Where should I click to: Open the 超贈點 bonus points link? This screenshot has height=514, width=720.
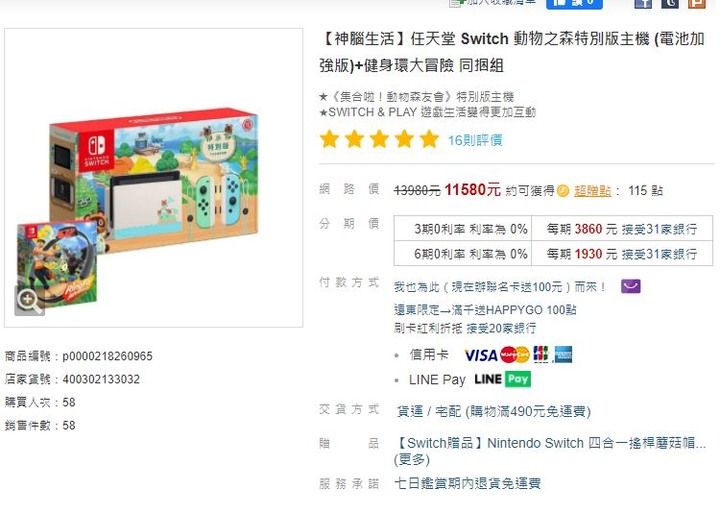592,191
